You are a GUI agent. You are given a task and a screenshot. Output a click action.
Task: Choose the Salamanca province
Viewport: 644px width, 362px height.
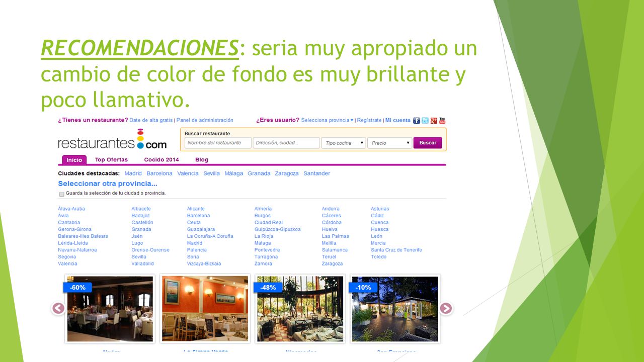click(335, 250)
